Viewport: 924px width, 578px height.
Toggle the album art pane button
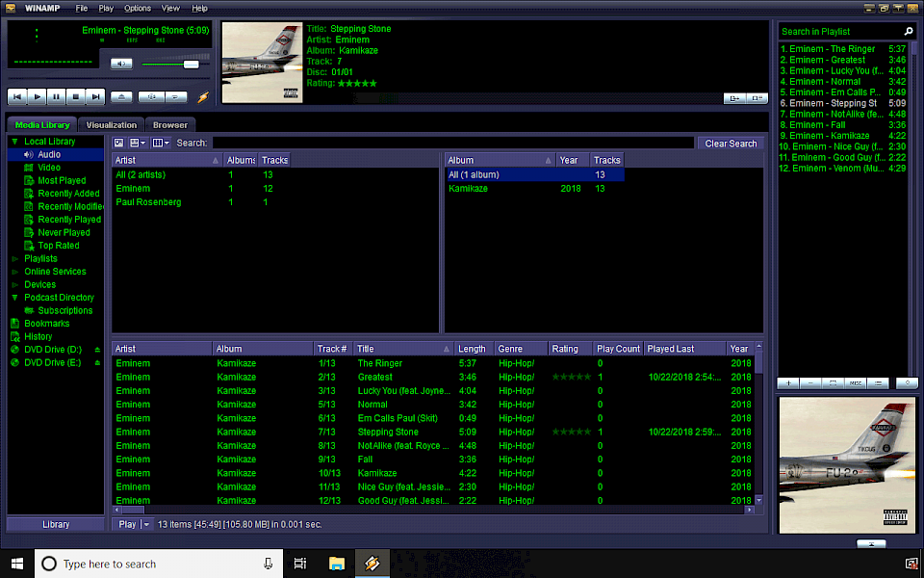click(x=119, y=143)
